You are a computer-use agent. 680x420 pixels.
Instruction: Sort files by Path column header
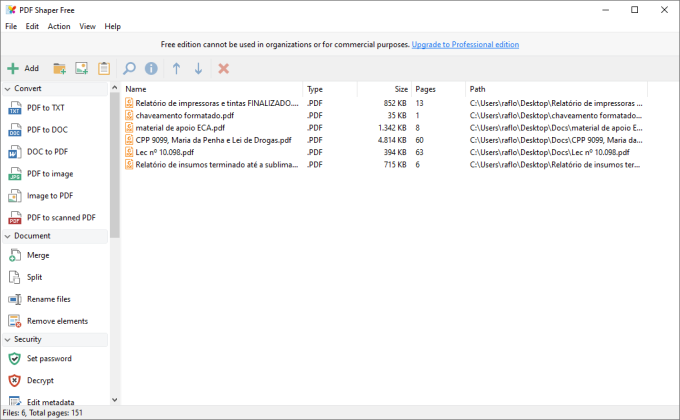click(x=556, y=89)
